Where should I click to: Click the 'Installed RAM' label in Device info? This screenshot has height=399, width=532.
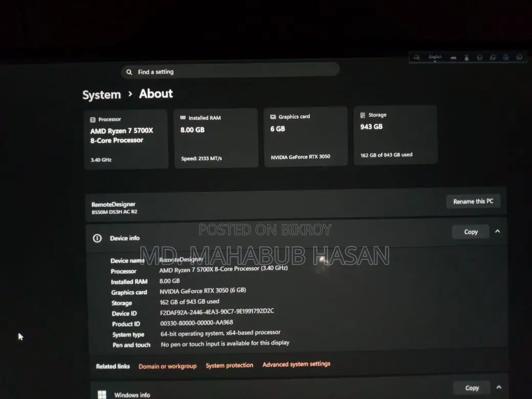coord(129,282)
